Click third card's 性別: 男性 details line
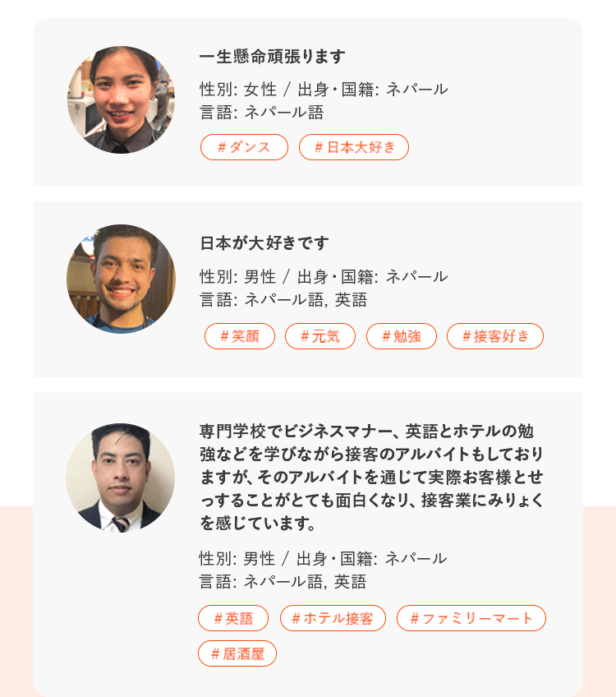The width and height of the screenshot is (616, 697). (x=323, y=559)
